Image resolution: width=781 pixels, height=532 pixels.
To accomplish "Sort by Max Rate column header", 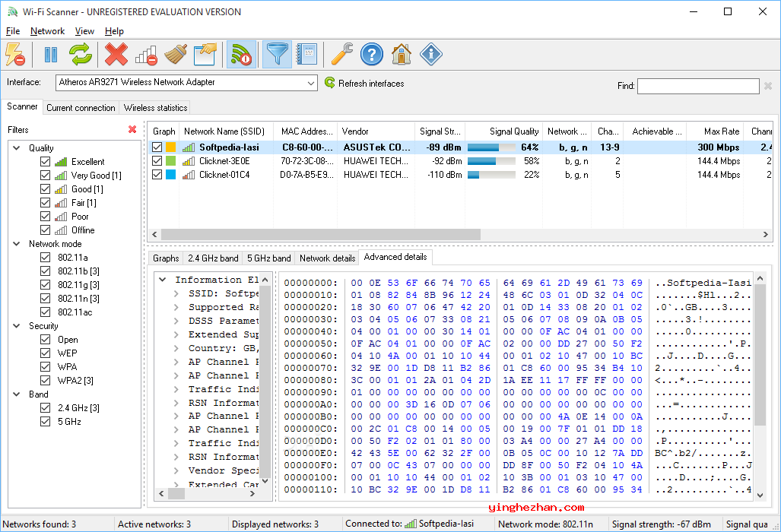I will [x=715, y=131].
